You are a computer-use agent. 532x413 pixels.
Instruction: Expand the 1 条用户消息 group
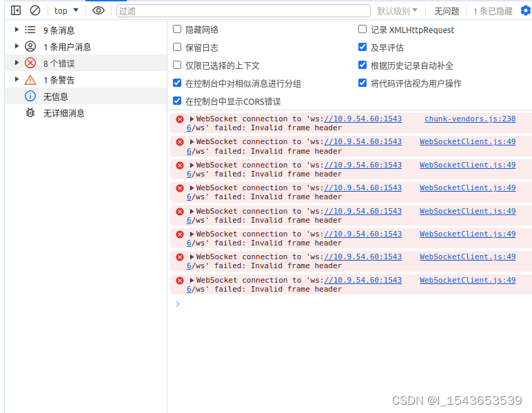click(x=17, y=46)
